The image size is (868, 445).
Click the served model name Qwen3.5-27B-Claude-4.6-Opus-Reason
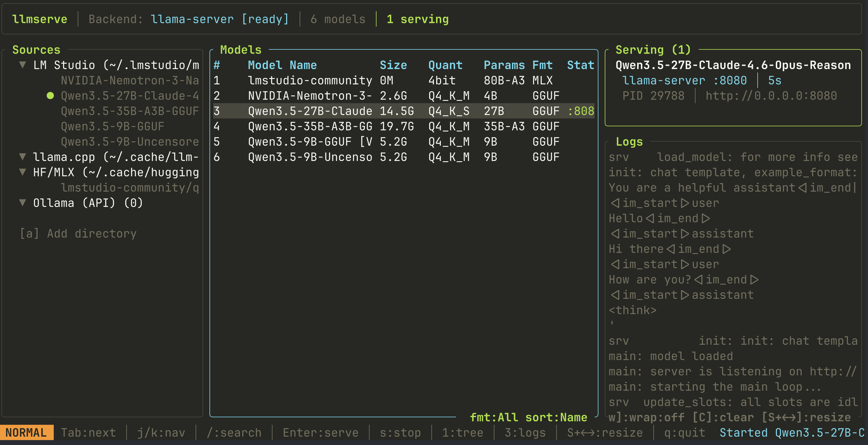733,65
